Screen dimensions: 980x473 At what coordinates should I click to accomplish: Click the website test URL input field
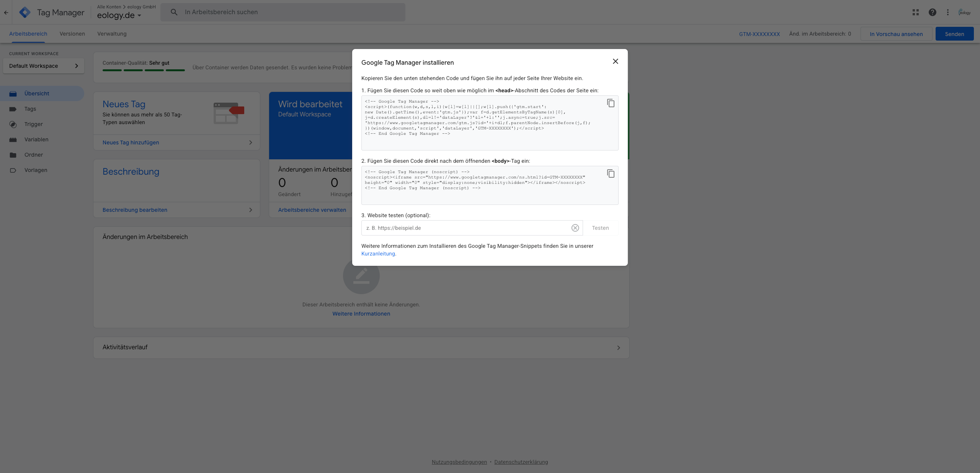465,228
